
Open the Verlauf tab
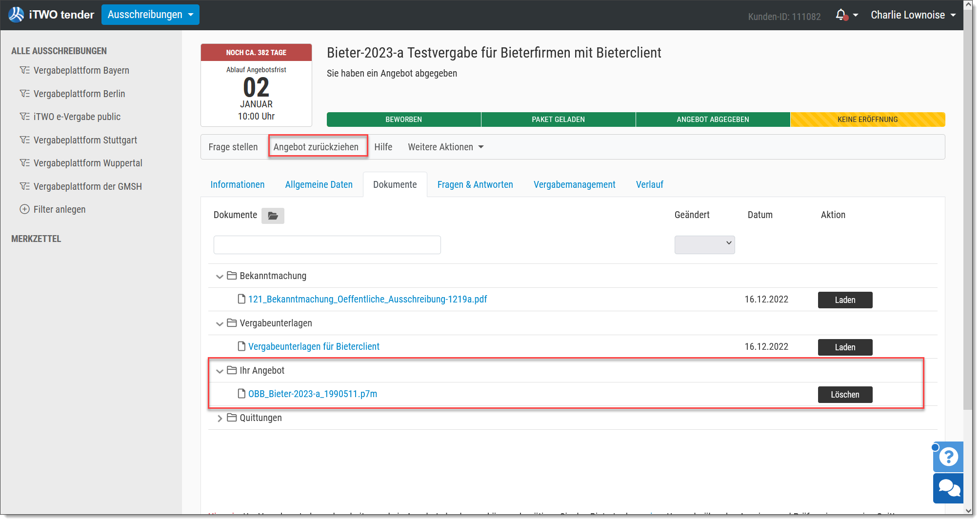tap(649, 184)
